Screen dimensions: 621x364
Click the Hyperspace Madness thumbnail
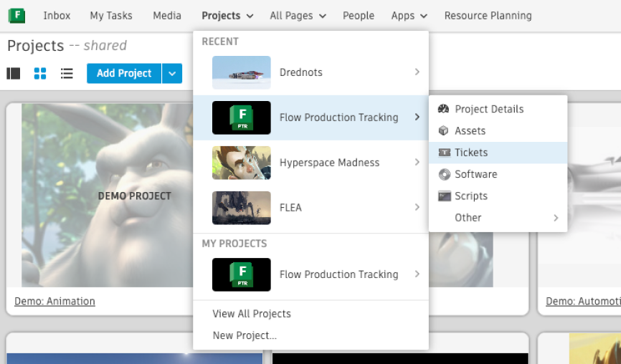click(x=242, y=163)
